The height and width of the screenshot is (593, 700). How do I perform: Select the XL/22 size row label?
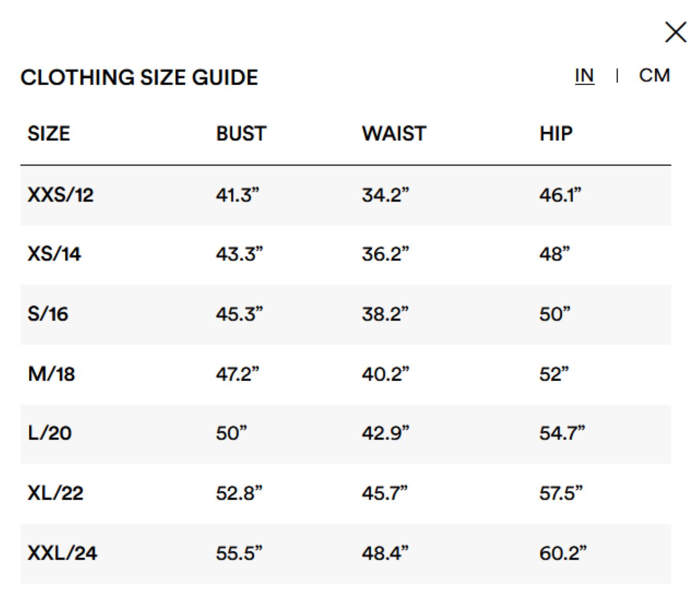56,493
